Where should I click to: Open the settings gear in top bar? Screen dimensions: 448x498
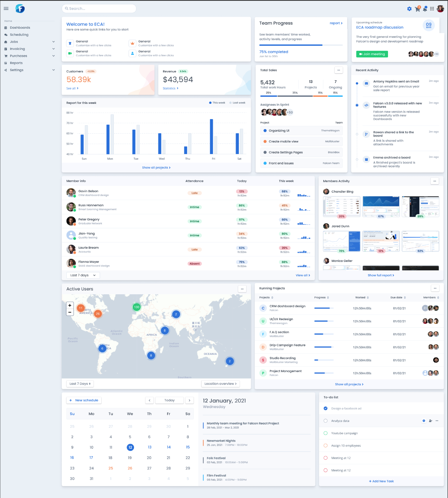click(x=409, y=9)
